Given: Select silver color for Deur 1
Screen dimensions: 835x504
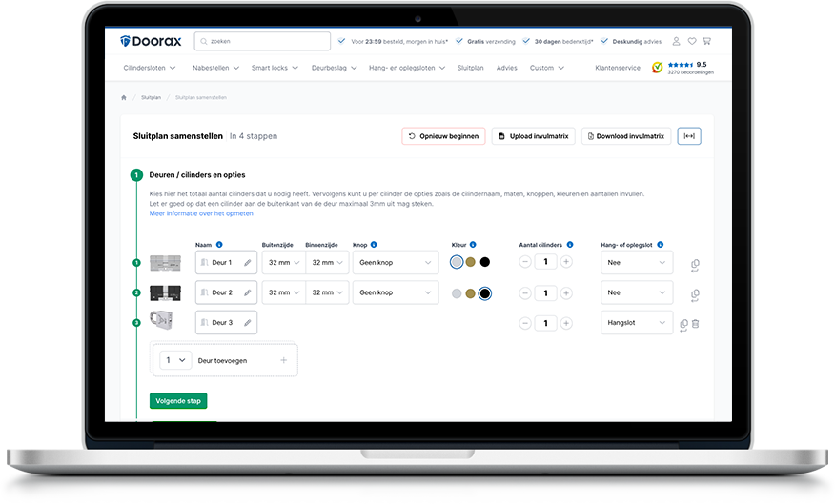Looking at the screenshot, I should coord(457,262).
